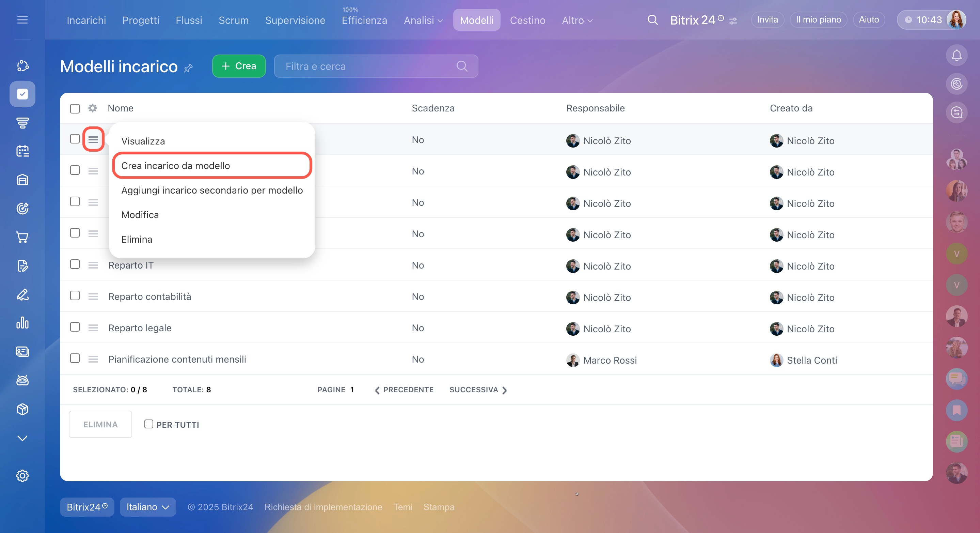Tick the checkbox for Reparto contabilità
This screenshot has width=980, height=533.
pyautogui.click(x=75, y=296)
